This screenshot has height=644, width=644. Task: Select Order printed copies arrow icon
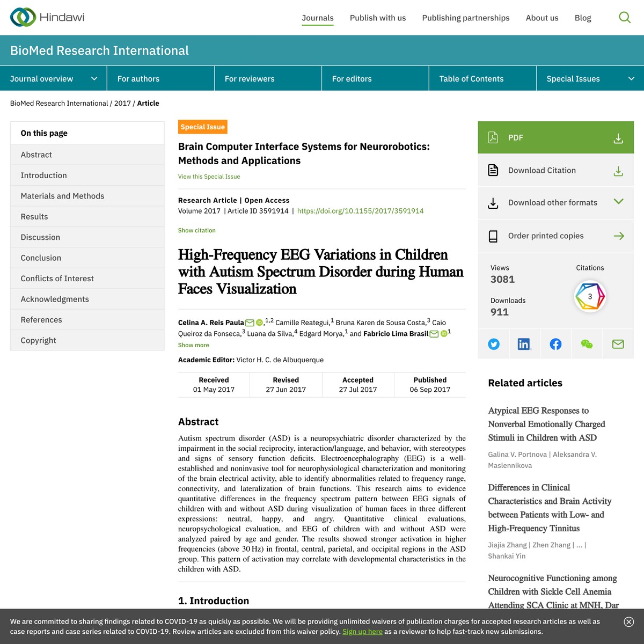618,236
